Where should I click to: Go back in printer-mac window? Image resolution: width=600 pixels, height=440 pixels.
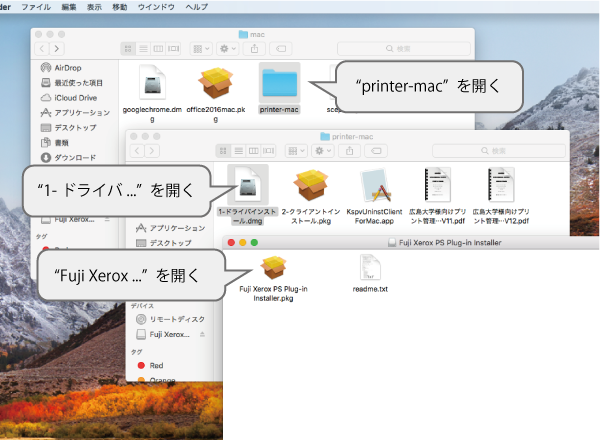click(x=137, y=151)
